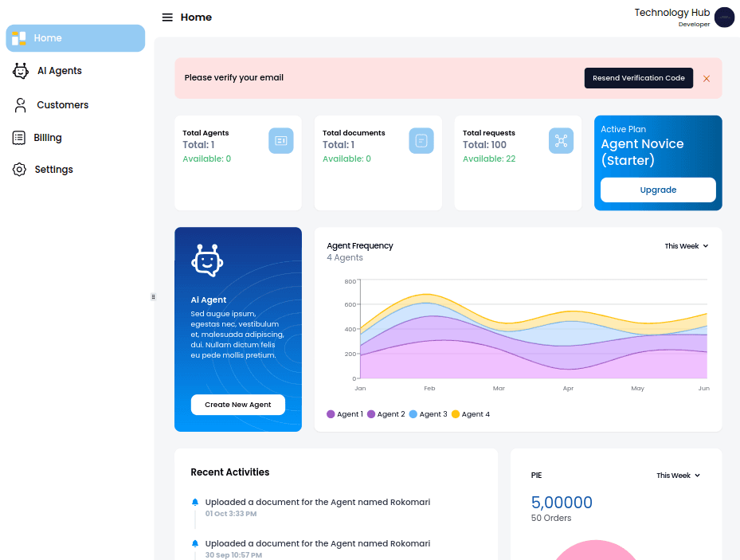740x560 pixels.
Task: Click the '5,00000' PIE value
Action: 562,503
